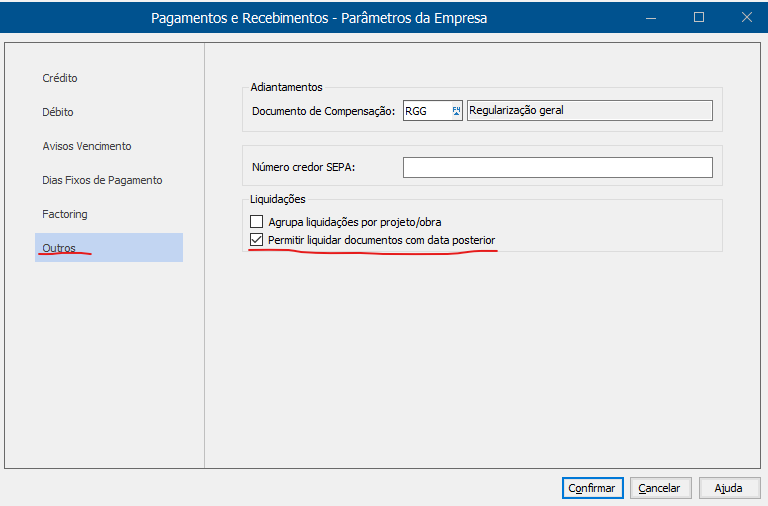The height and width of the screenshot is (506, 768).
Task: Select Avisos Vencimento in the sidebar
Action: click(x=87, y=146)
